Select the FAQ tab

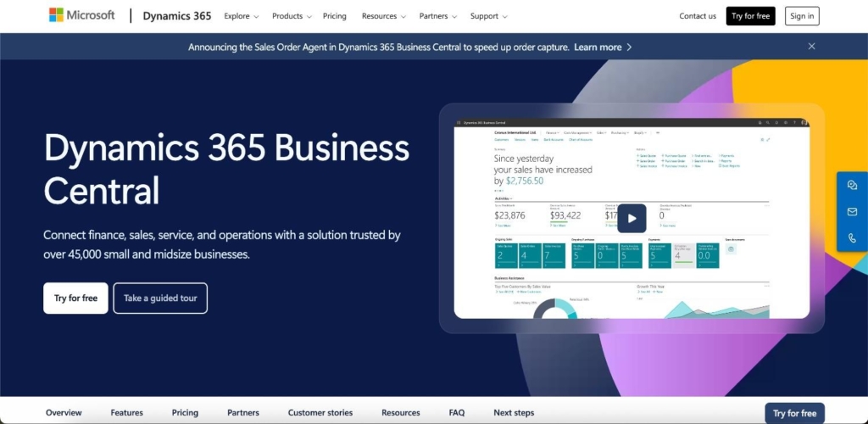coord(457,413)
